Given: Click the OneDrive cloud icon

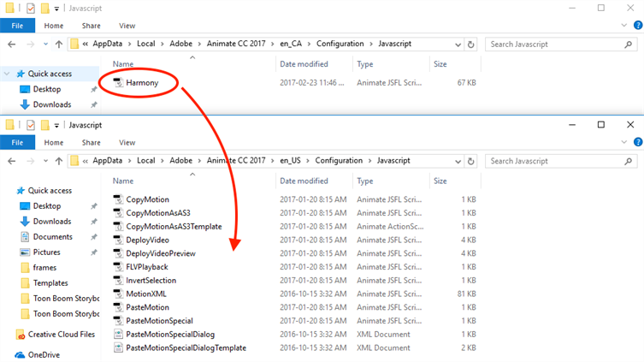Looking at the screenshot, I should [x=20, y=354].
